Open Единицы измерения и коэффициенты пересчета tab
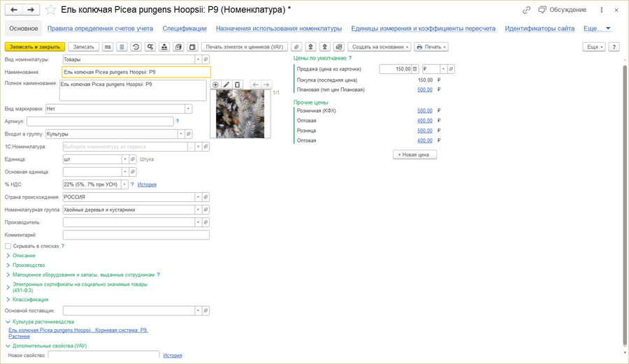Screen dimensions: 629x364 click(424, 29)
